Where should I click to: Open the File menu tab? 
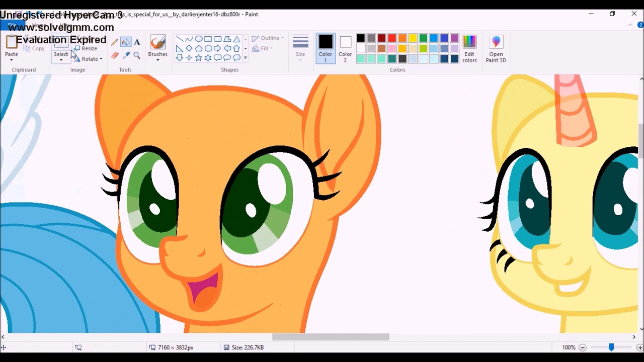click(12, 25)
